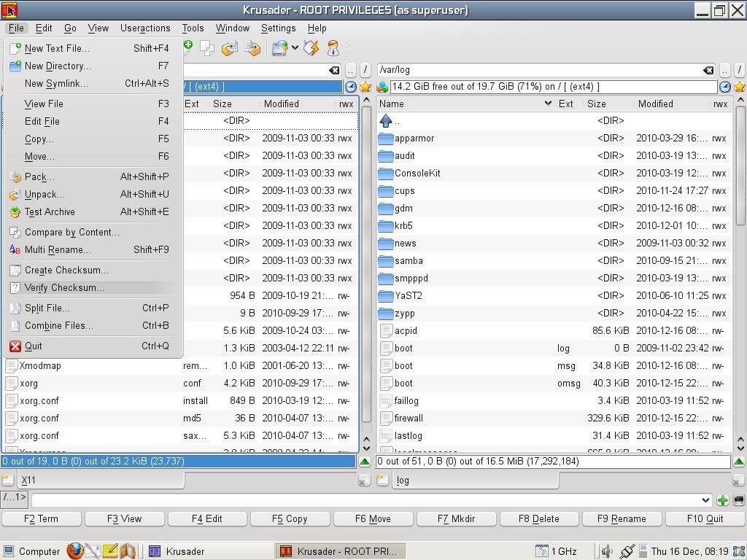Click the right panel vertical scrollbar
The width and height of the screenshot is (747, 560).
[740, 166]
